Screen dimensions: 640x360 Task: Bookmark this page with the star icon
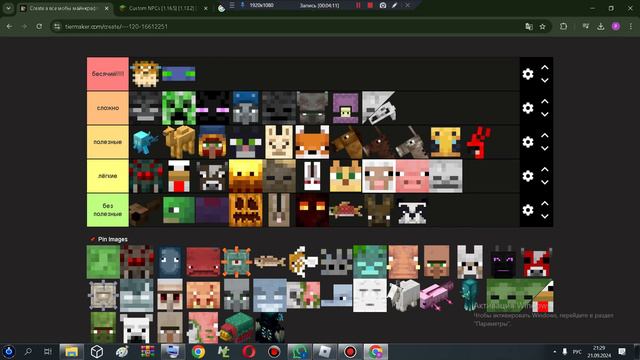click(x=542, y=27)
